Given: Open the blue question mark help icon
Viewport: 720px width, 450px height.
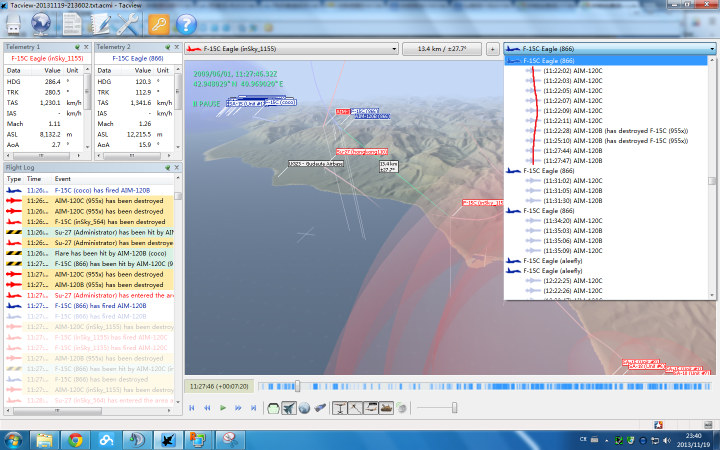Looking at the screenshot, I should coord(186,22).
